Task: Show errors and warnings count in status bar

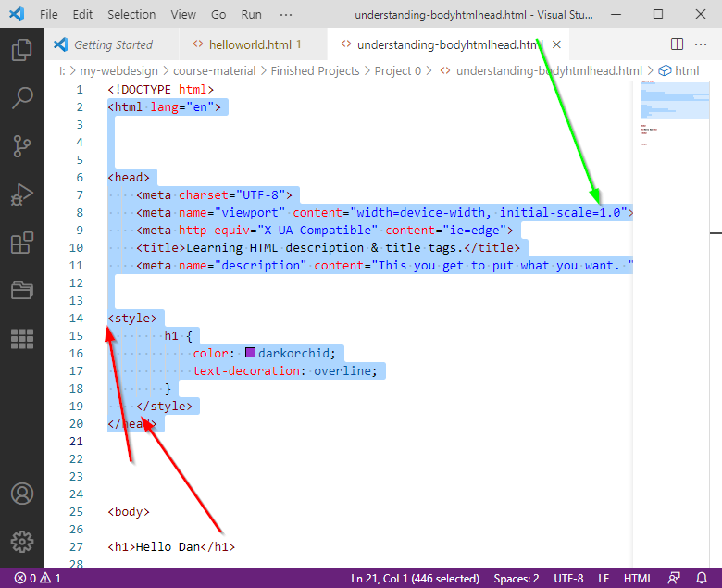Action: tap(37, 578)
